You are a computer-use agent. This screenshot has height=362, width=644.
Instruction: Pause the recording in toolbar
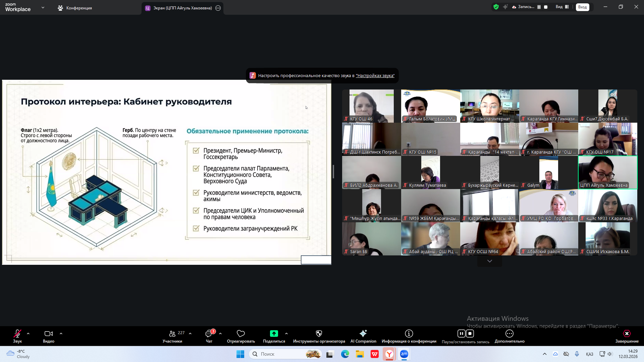[461, 334]
